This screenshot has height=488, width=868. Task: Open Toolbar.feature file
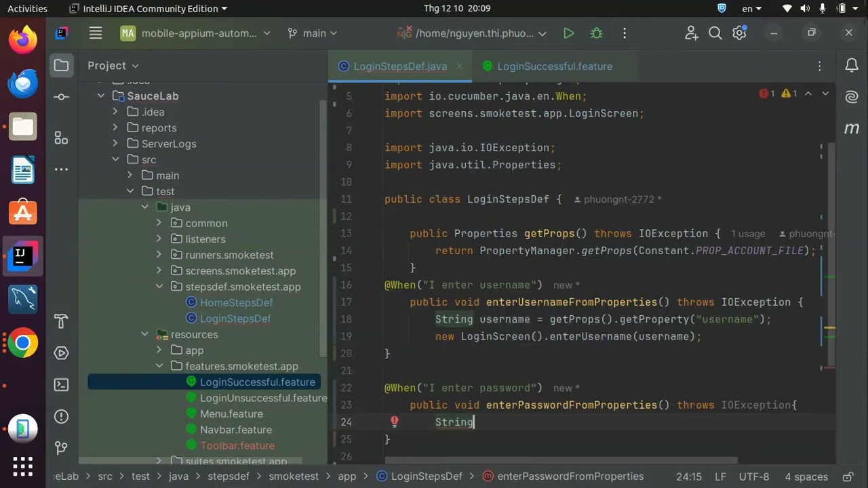coord(237,445)
